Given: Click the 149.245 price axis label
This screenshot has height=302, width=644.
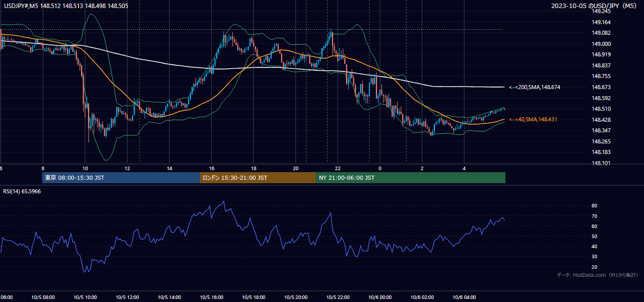Looking at the screenshot, I should pos(601,11).
